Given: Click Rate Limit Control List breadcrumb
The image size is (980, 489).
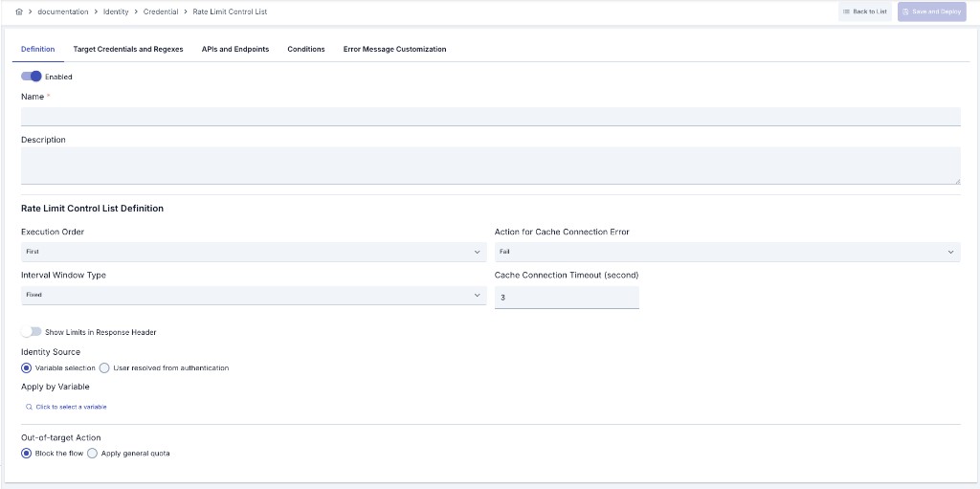Looking at the screenshot, I should [230, 11].
